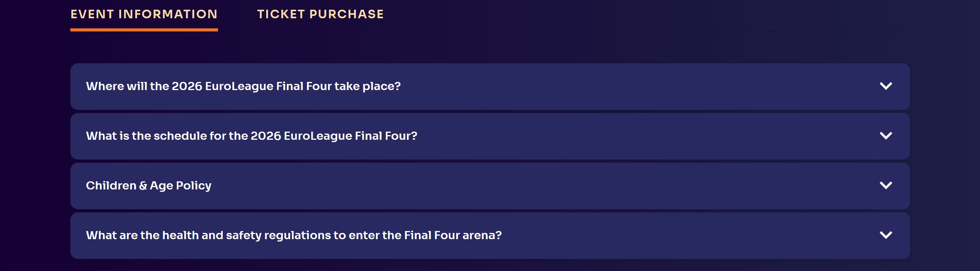The height and width of the screenshot is (271, 980).
Task: Open the 'Where will the Final Four take place' question
Action: (x=243, y=86)
